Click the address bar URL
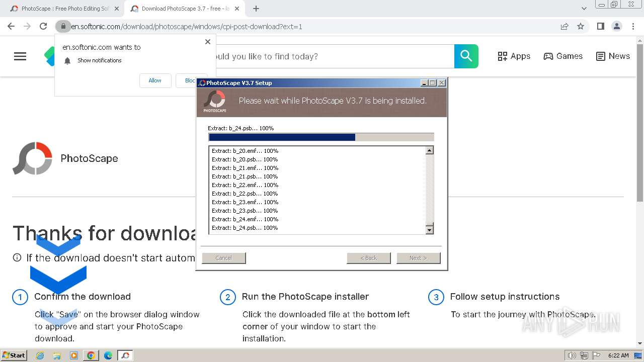Image resolution: width=644 pixels, height=362 pixels. (187, 27)
